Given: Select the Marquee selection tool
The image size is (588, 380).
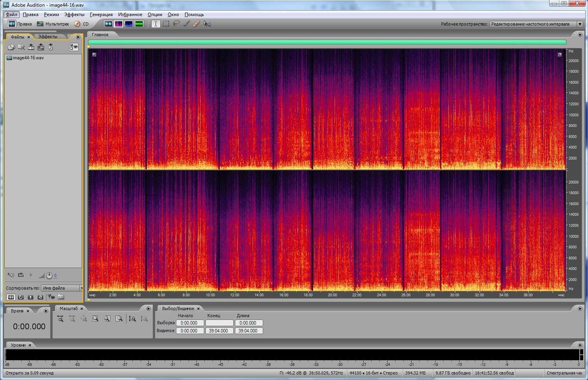Looking at the screenshot, I should (166, 24).
